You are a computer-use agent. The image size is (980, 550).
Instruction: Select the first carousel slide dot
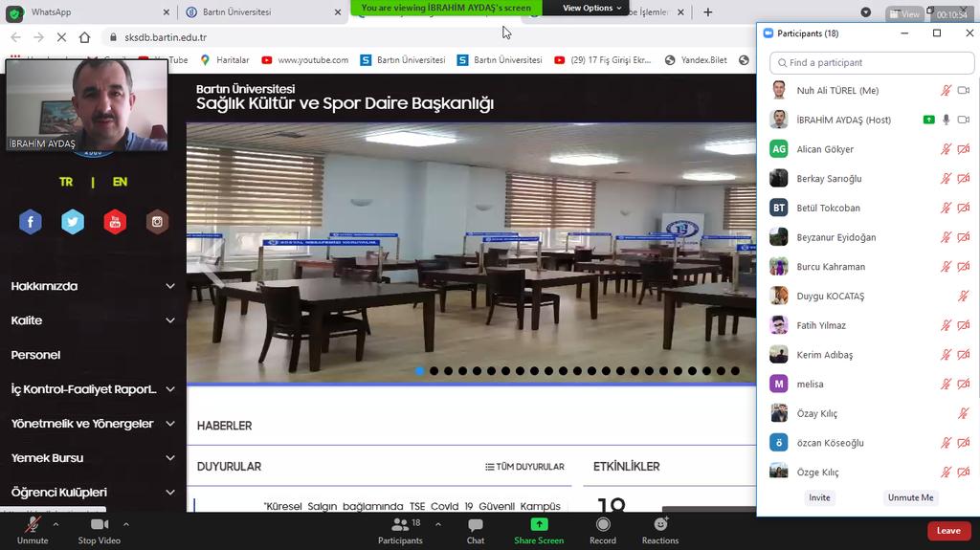point(419,370)
